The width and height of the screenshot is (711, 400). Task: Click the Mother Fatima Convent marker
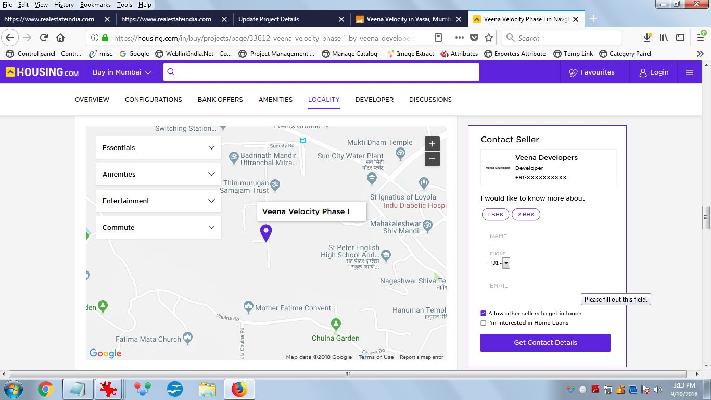[248, 307]
